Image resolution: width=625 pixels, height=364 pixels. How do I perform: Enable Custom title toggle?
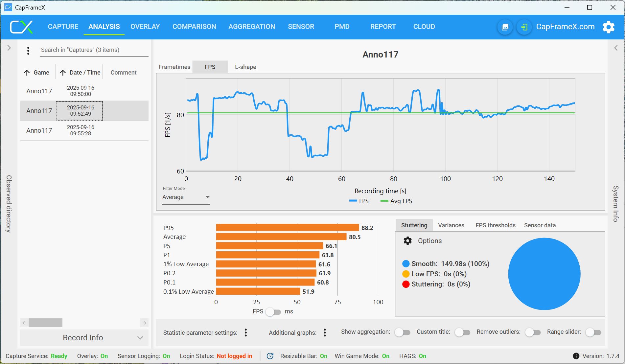click(463, 332)
